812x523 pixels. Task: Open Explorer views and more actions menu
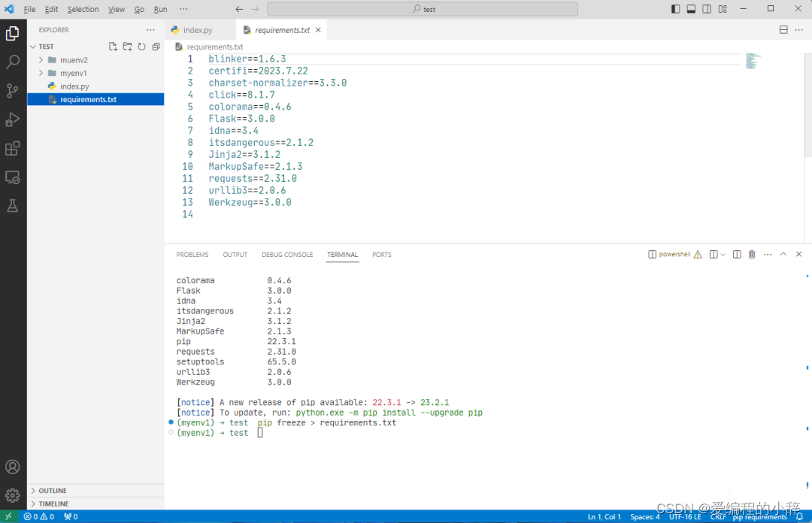tap(150, 30)
